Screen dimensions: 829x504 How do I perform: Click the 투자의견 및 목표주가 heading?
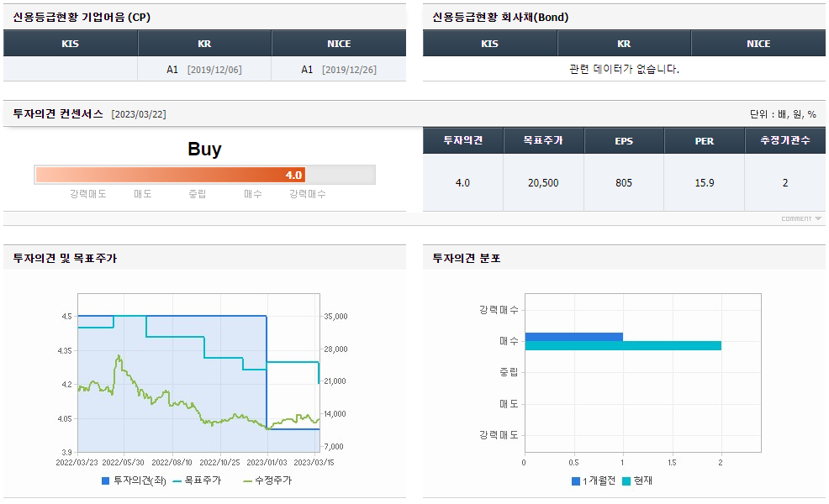point(65,259)
